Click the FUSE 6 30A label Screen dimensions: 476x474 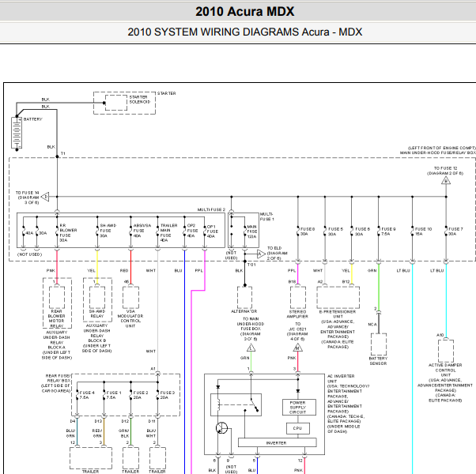coord(362,231)
